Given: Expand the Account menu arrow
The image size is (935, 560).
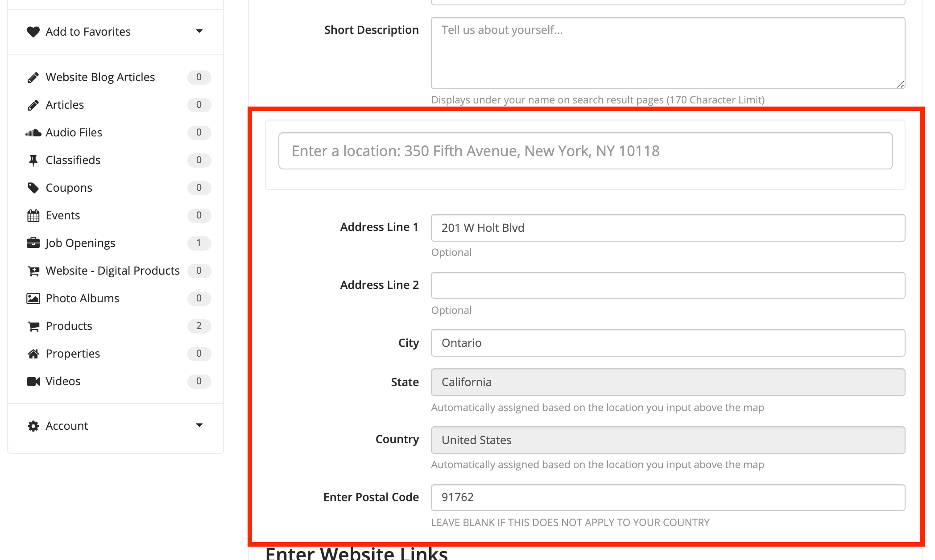Looking at the screenshot, I should pyautogui.click(x=199, y=425).
